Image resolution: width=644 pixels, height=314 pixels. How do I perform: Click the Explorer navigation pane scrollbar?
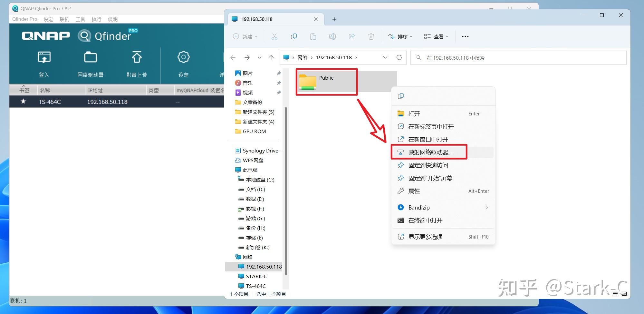[285, 191]
